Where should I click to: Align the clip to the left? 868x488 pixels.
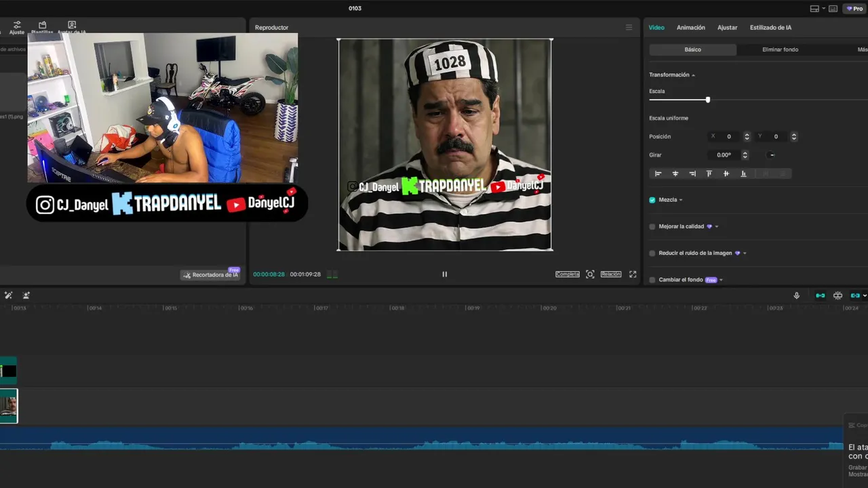click(x=658, y=174)
